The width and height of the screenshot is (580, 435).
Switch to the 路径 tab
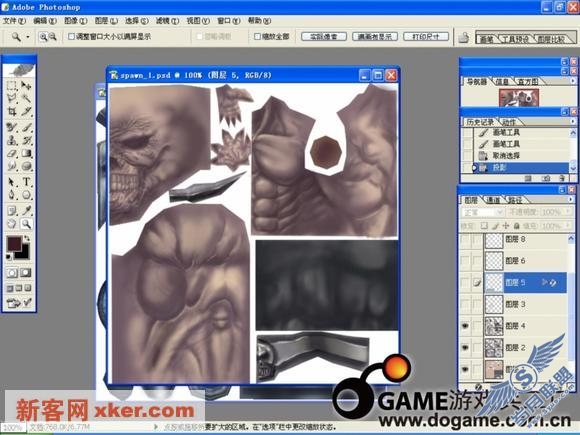click(515, 200)
